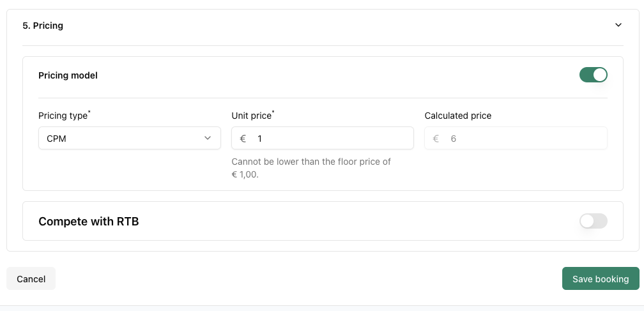Enable the Compete with RTB toggle
Screen dimensions: 644x311
point(593,222)
